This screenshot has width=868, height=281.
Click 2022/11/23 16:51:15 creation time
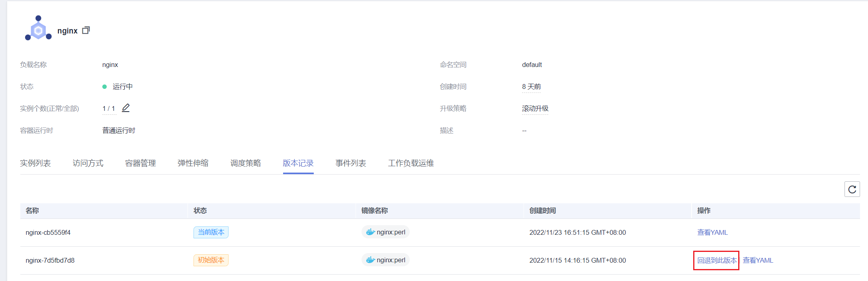(x=577, y=232)
